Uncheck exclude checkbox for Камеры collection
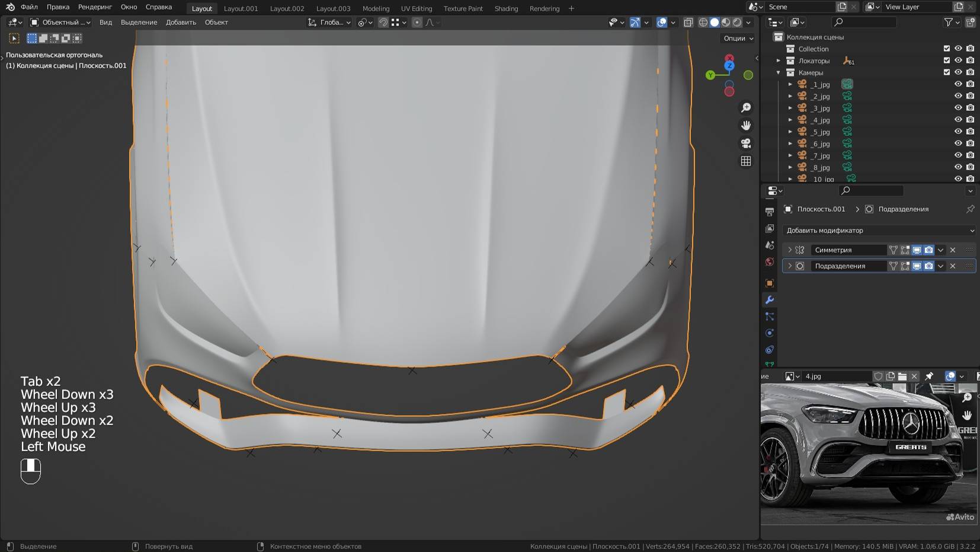 [946, 72]
